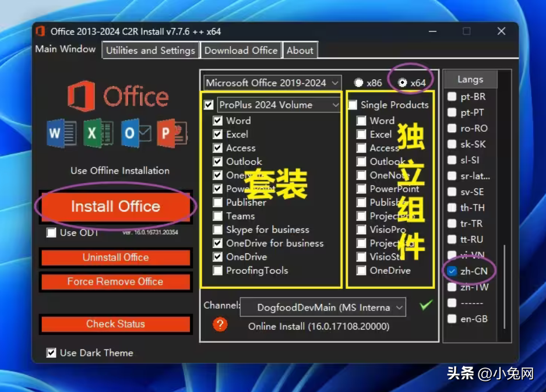
Task: Minimize the C2R Install window
Action: coord(432,31)
